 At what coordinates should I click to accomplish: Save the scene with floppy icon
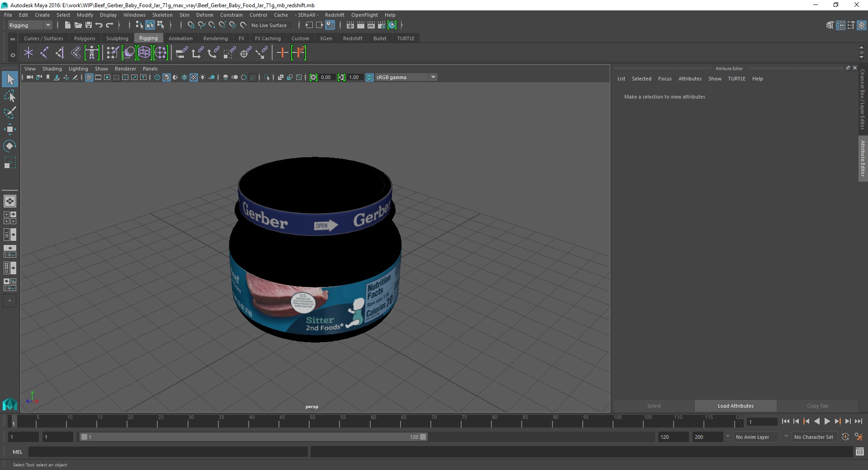(89, 25)
